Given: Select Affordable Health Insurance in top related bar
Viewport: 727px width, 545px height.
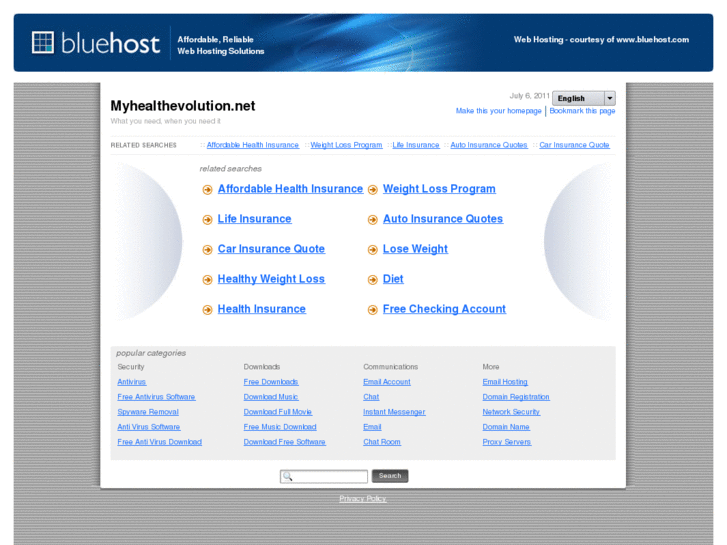Looking at the screenshot, I should tap(253, 145).
